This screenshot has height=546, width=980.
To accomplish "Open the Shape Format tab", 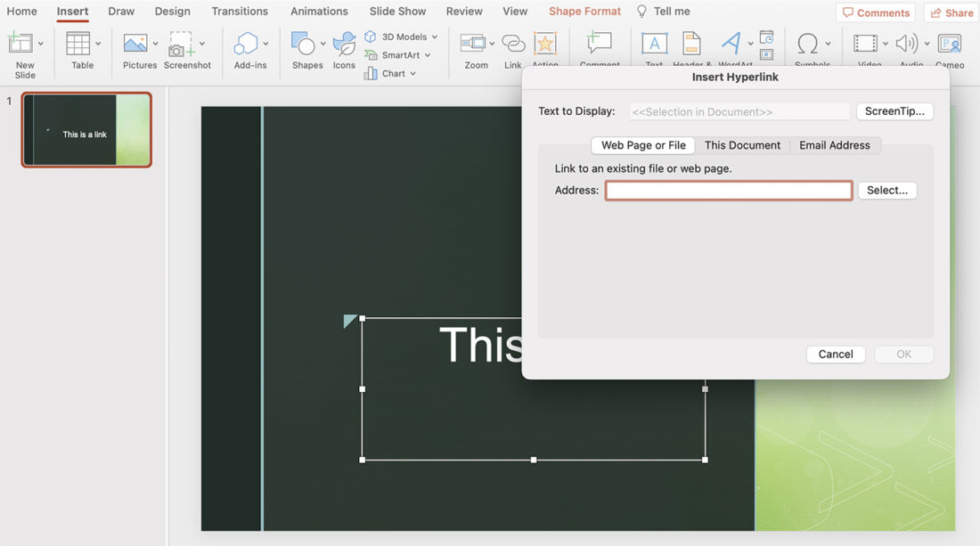I will 584,11.
